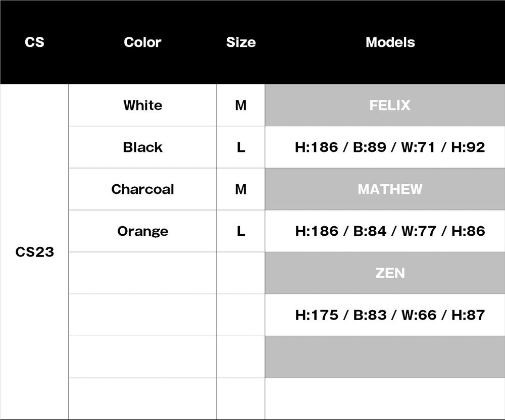Click the Models column header
The height and width of the screenshot is (420, 505).
coord(390,42)
